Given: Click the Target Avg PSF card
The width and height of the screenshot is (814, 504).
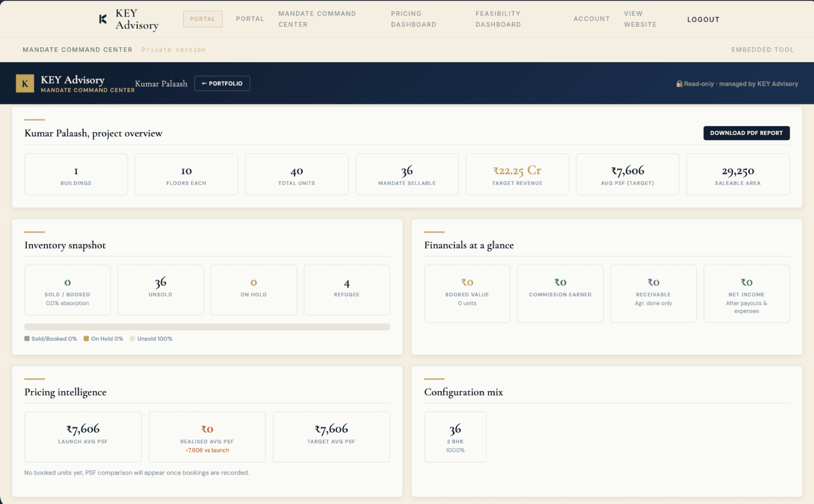Looking at the screenshot, I should click(x=331, y=437).
